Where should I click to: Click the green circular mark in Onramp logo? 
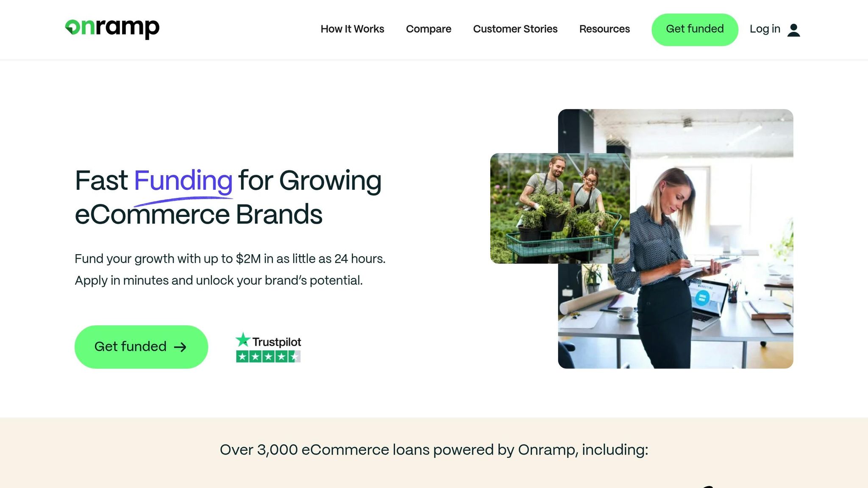click(x=72, y=27)
